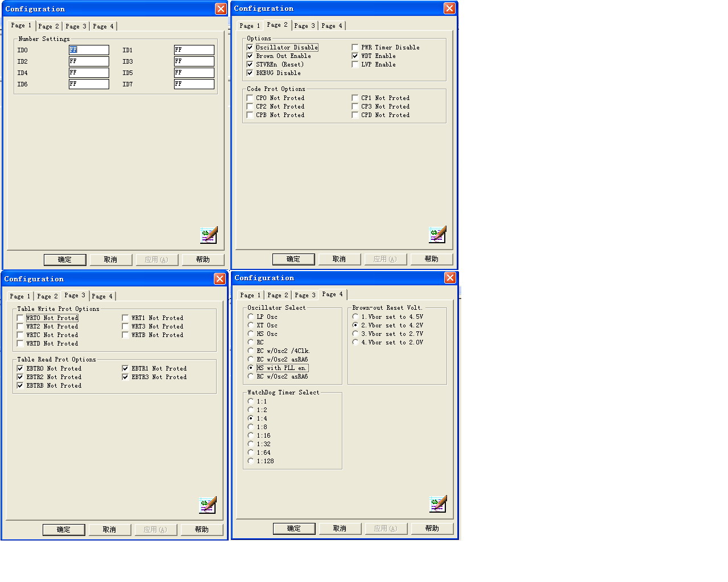Click into the ID2 text box
This screenshot has width=728, height=582.
pos(89,61)
